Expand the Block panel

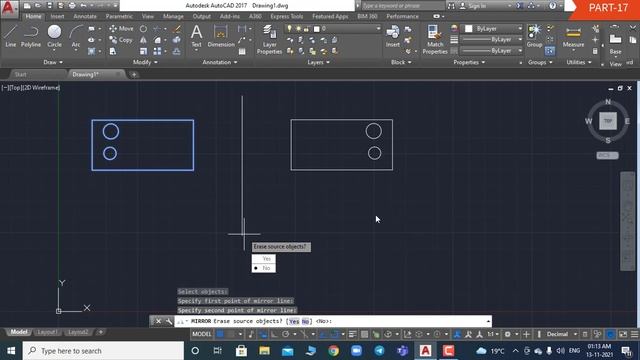[x=401, y=62]
